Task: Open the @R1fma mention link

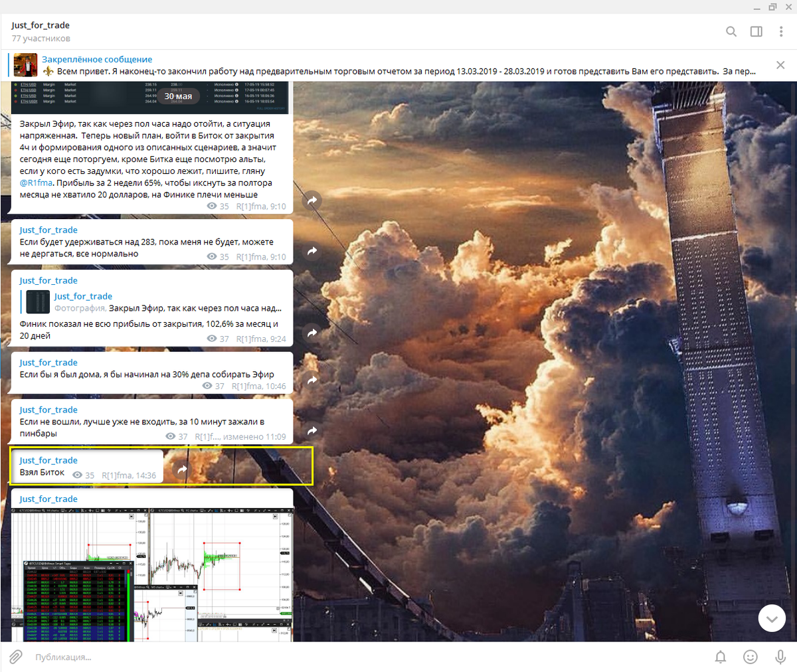Action: point(36,183)
